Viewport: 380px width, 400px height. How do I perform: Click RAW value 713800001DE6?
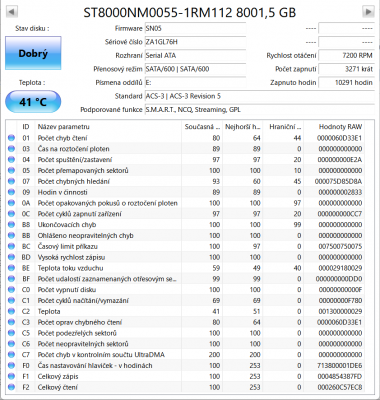coord(339,365)
